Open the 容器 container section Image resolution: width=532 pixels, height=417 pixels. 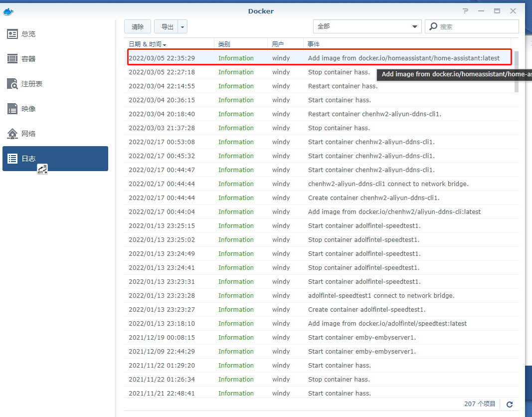click(55, 59)
